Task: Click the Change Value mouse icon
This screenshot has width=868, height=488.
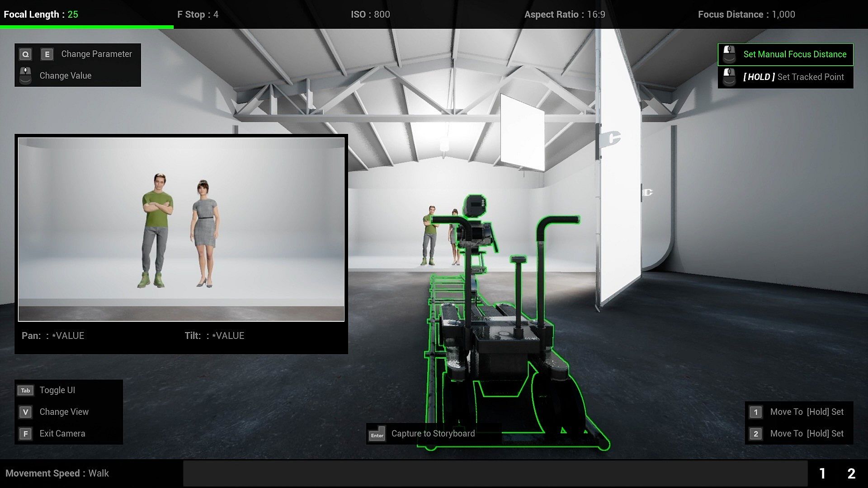Action: click(x=26, y=75)
